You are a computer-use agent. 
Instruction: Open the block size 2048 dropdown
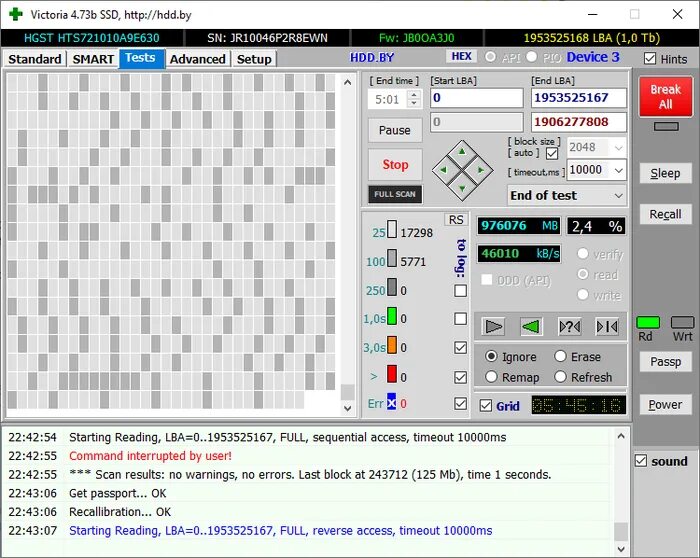click(x=618, y=147)
